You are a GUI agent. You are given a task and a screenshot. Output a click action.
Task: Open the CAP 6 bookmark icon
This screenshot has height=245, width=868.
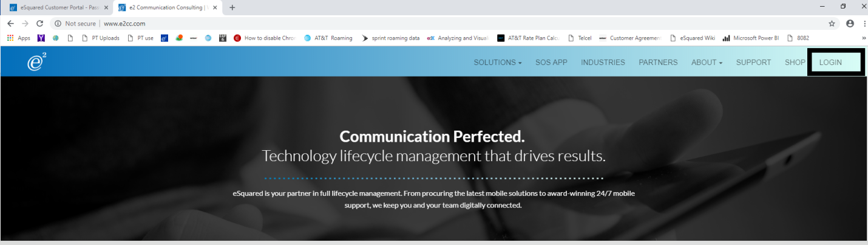[223, 38]
